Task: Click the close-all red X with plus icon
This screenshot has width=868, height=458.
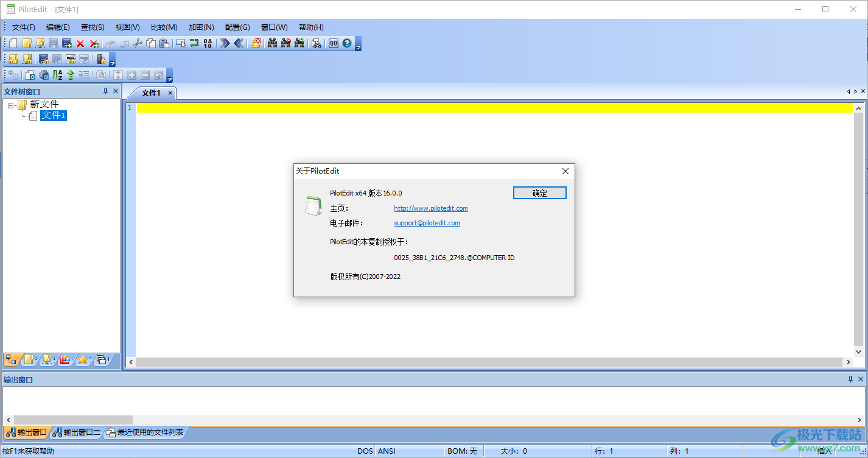Action: pos(94,43)
